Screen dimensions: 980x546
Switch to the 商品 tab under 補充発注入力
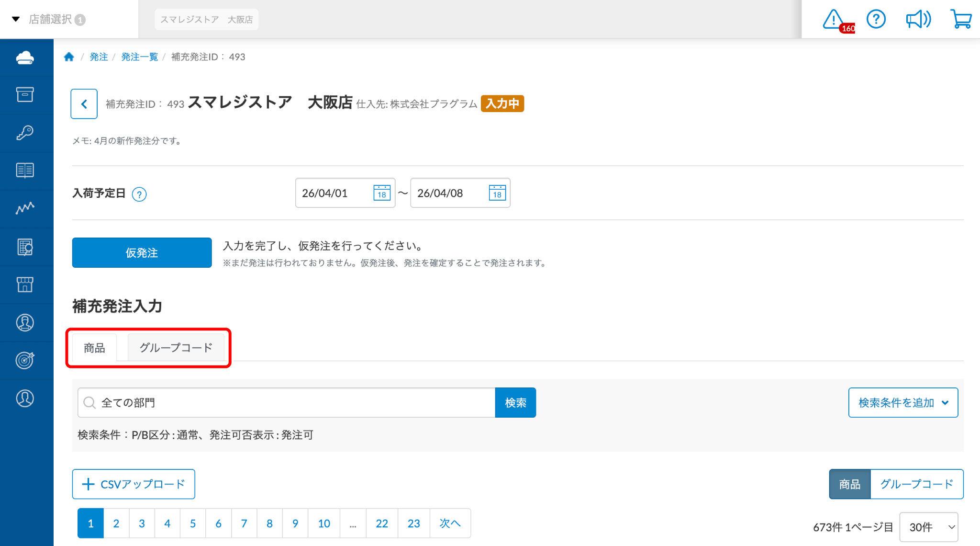(x=94, y=348)
